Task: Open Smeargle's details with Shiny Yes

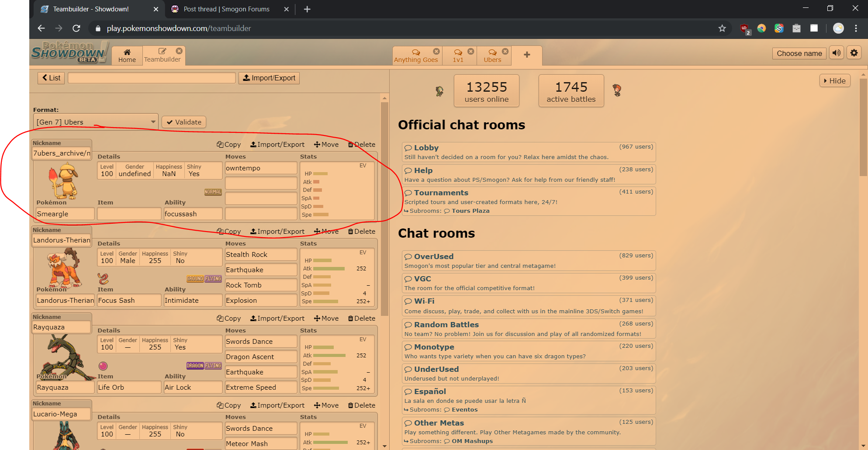Action: click(159, 170)
